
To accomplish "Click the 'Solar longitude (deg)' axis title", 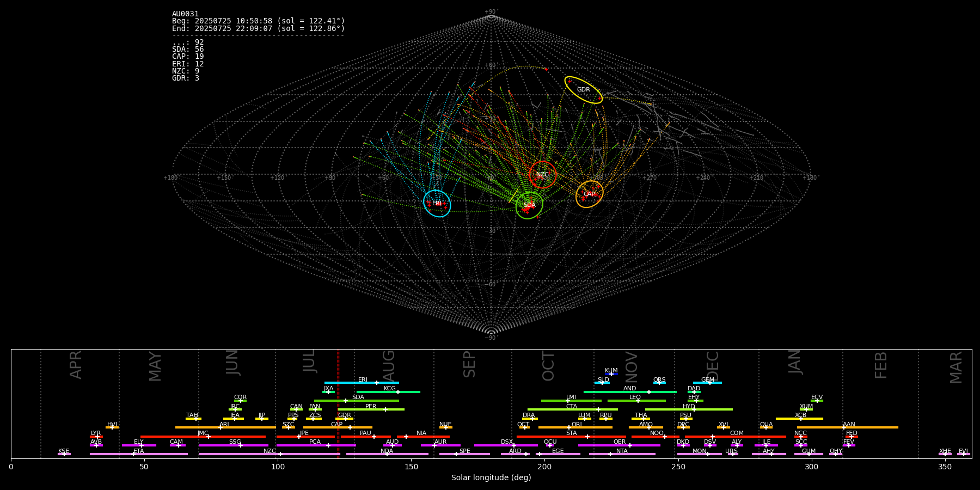I will 491,477.
